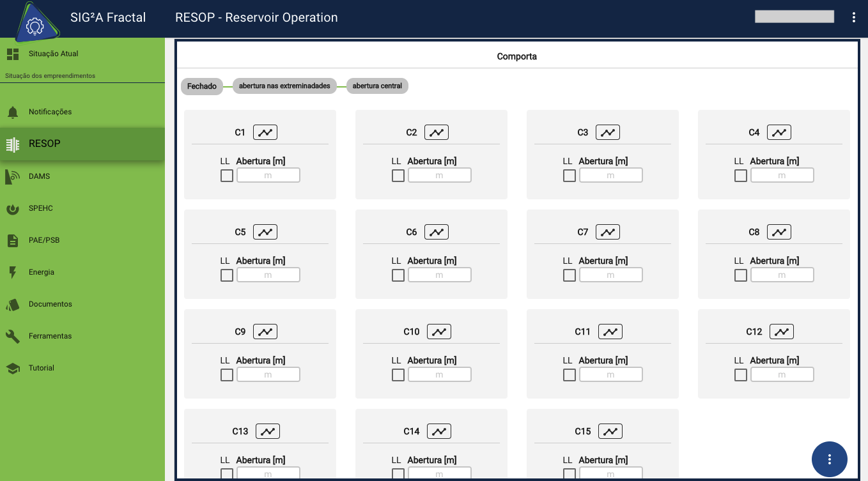Screen dimensions: 868x481
Task: Open the PAE/PSB sidebar item
Action: (44, 240)
